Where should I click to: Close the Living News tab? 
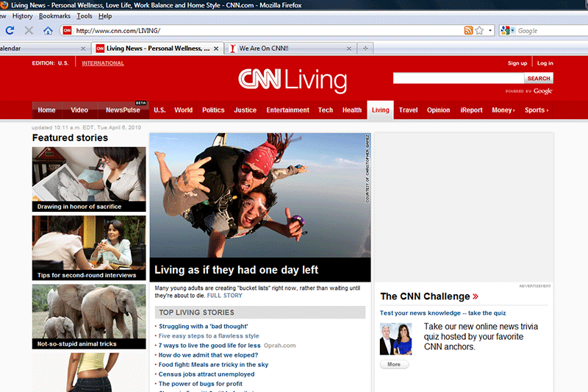click(216, 49)
